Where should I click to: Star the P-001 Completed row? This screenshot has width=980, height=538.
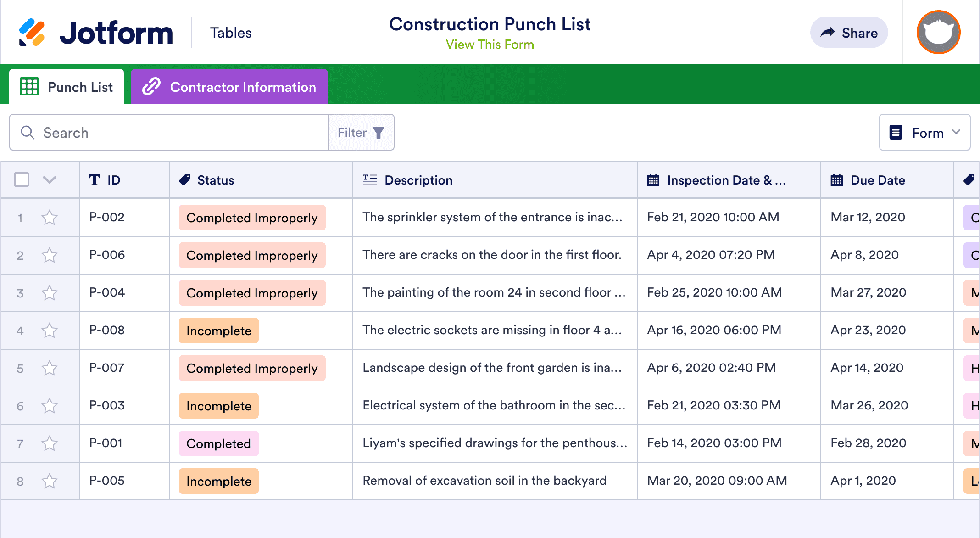50,443
